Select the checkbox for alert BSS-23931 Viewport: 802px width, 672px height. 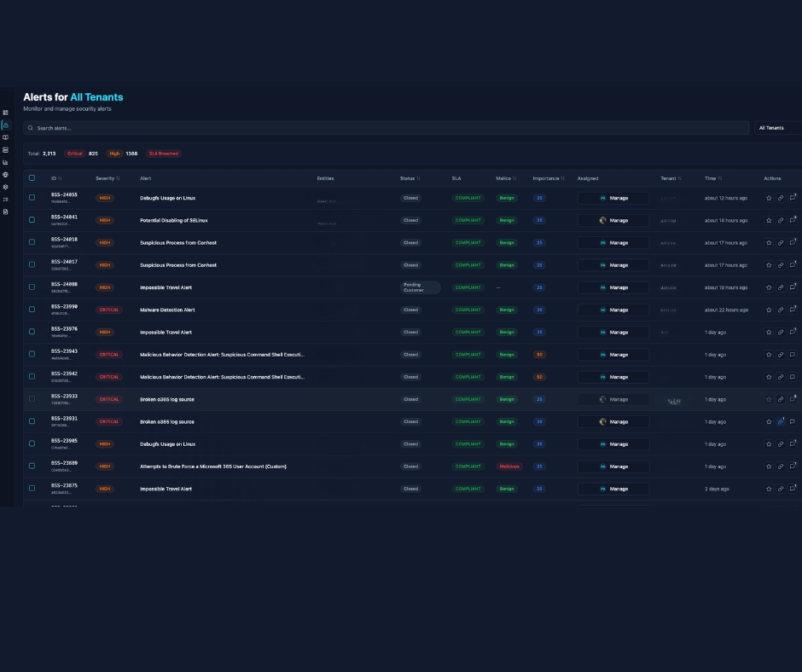pyautogui.click(x=32, y=421)
